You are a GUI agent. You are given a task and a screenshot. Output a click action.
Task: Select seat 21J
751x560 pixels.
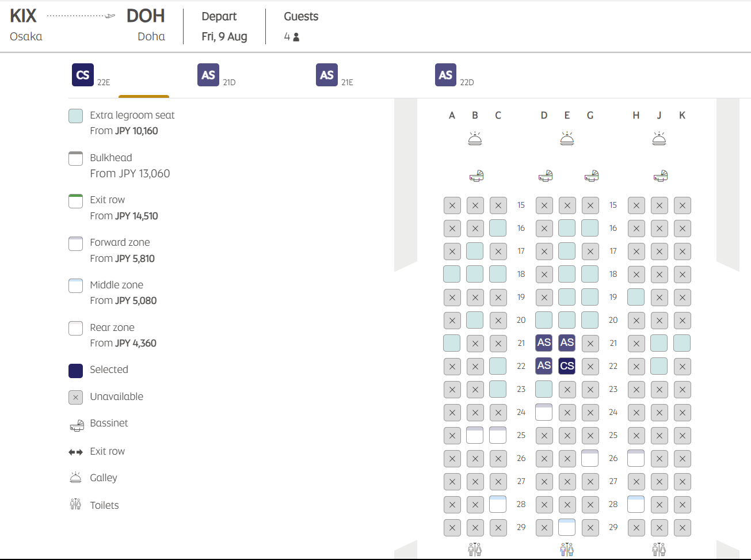659,343
